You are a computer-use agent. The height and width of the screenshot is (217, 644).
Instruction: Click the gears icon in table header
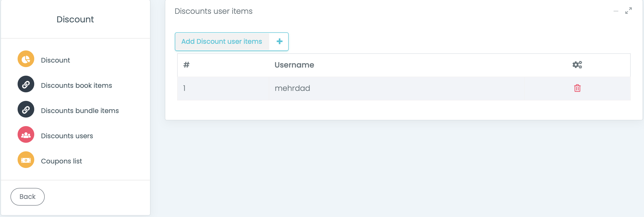577,65
